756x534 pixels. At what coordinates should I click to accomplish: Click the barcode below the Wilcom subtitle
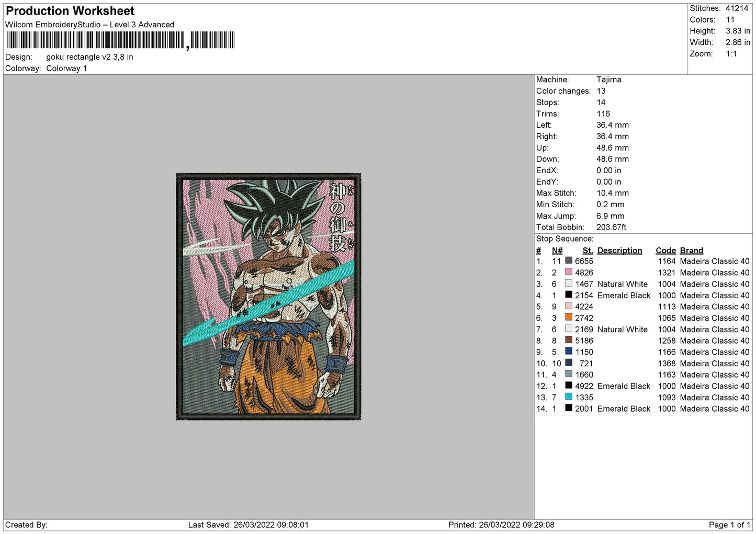(x=120, y=40)
